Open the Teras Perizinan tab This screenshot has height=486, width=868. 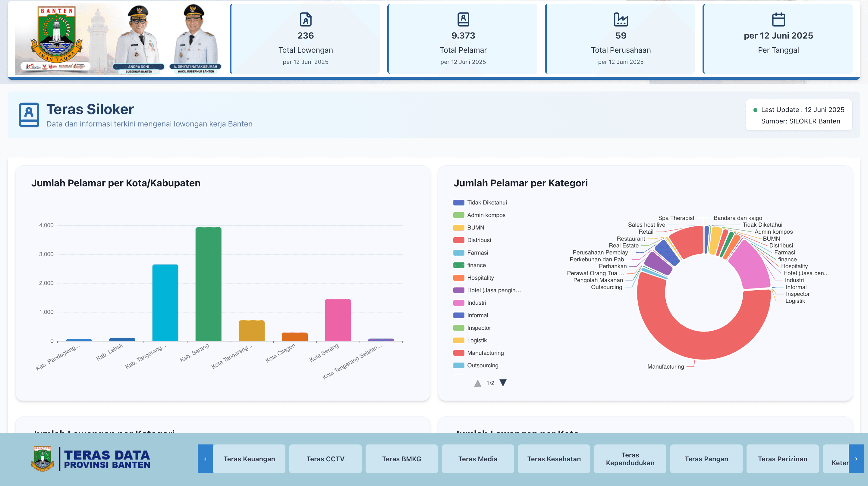pos(782,459)
